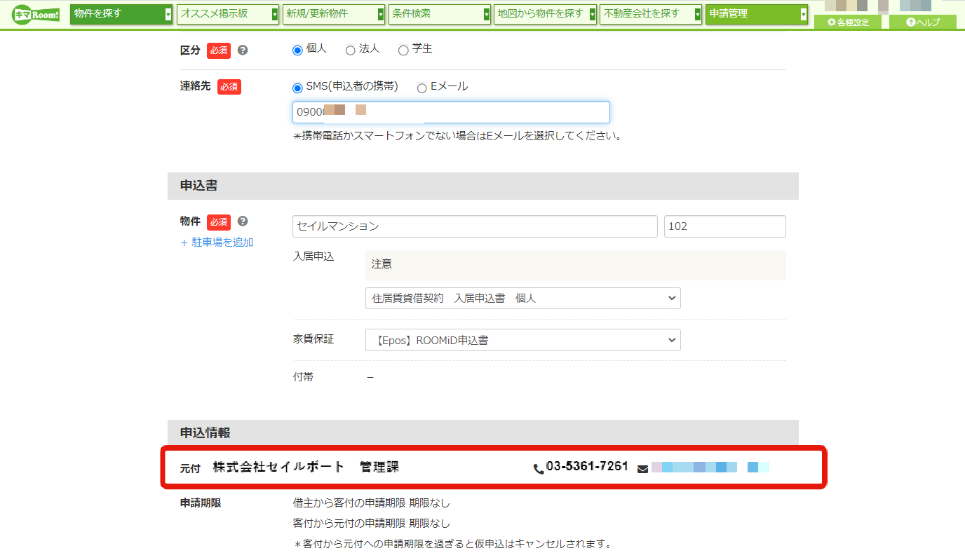Open the 不動産会社を探す menu
Viewport: 965px width, 560px height.
tap(651, 14)
